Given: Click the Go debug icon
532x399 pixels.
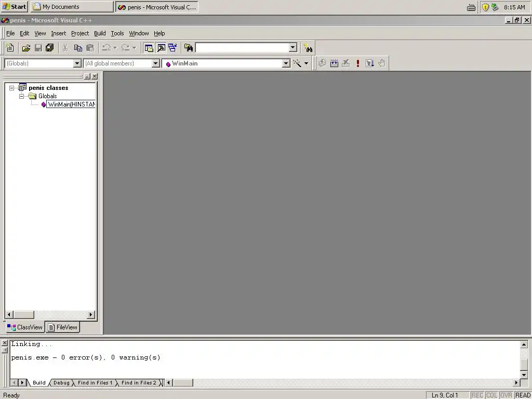Looking at the screenshot, I should click(370, 63).
